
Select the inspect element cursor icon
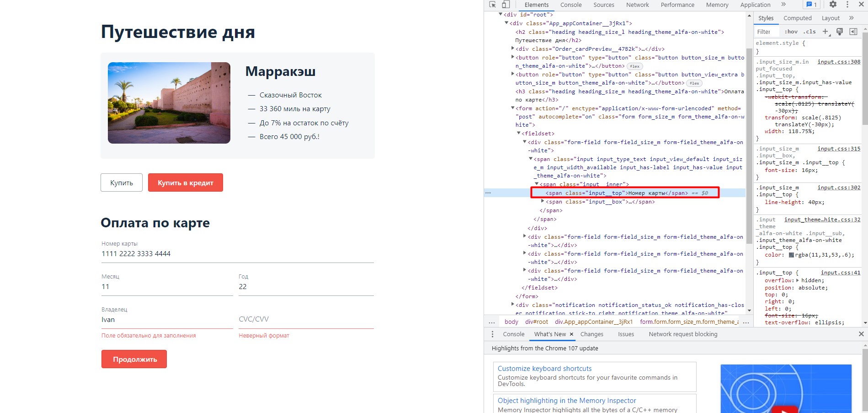[x=492, y=5]
